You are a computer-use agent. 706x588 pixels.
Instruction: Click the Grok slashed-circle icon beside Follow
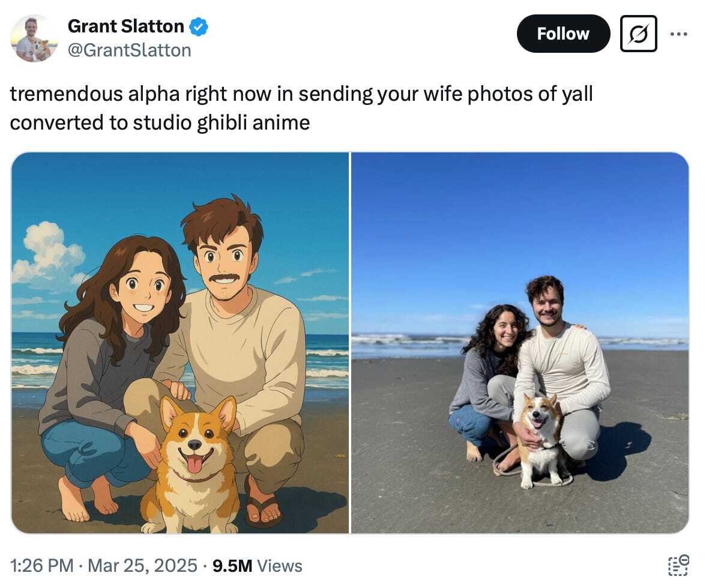639,34
